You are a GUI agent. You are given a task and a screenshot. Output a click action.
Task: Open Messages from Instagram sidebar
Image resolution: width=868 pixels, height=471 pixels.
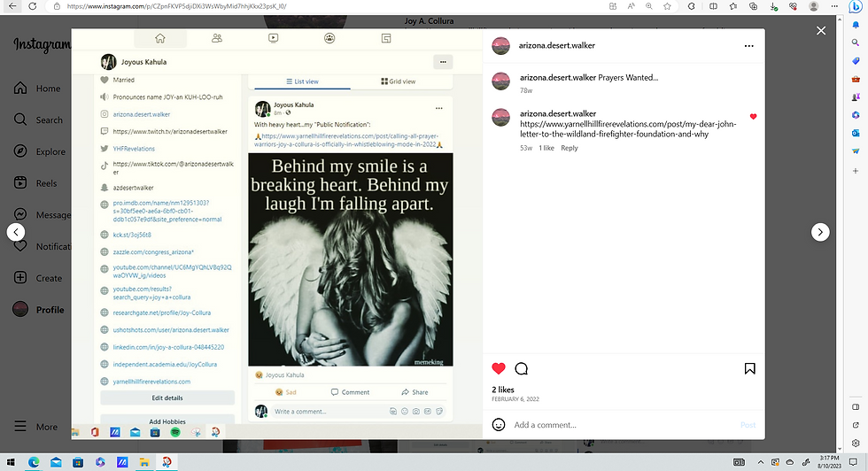(x=43, y=214)
